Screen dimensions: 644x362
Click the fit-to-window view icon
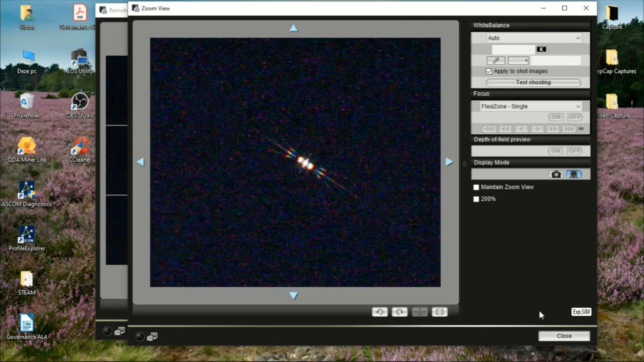coord(439,312)
